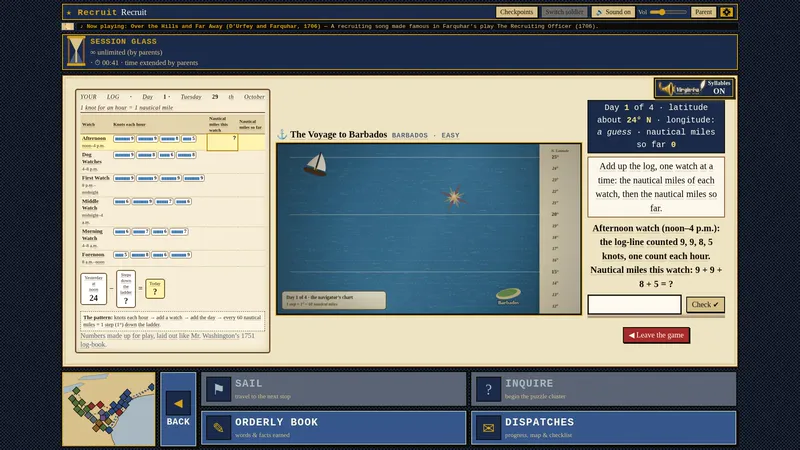Open the Checkpoints menu
Screen dimensions: 800x450
pos(516,12)
